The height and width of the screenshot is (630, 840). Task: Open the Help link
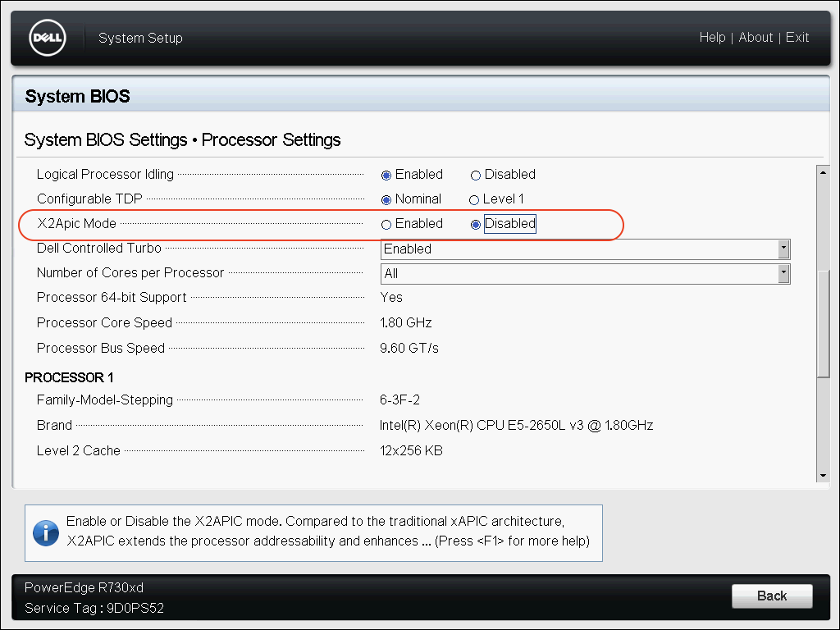(712, 38)
